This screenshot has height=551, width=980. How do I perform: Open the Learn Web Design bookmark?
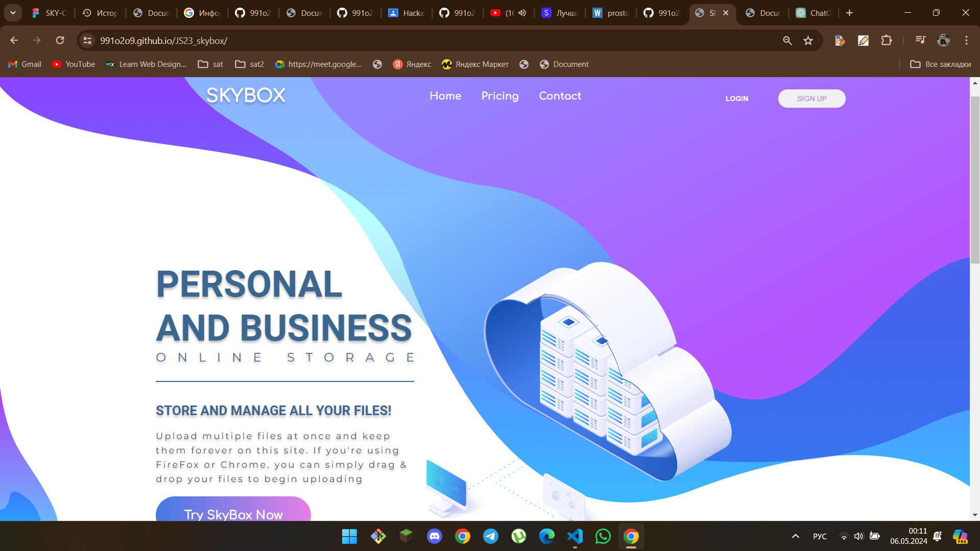tap(146, 64)
